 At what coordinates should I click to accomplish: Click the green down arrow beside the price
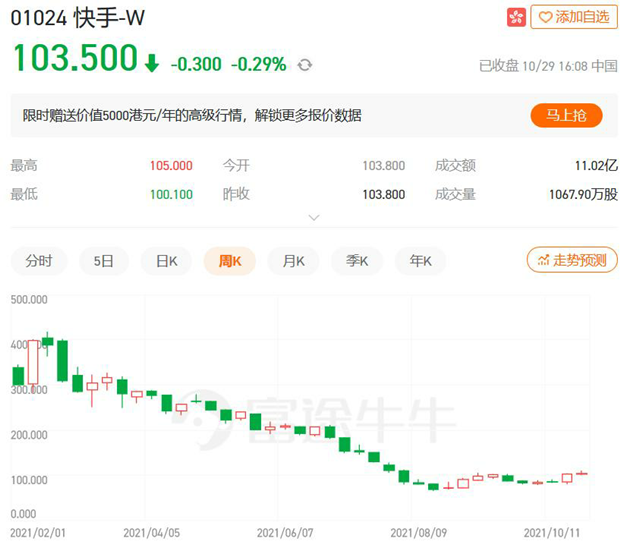click(x=151, y=63)
